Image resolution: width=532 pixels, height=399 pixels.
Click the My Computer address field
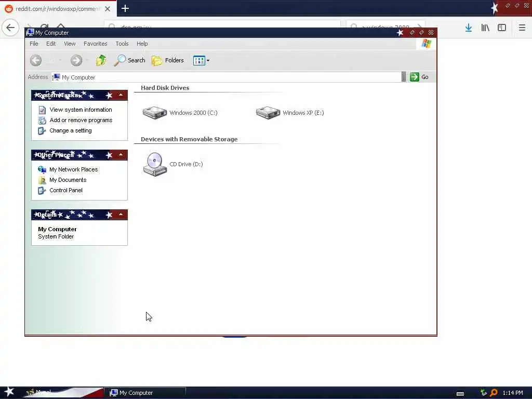226,77
